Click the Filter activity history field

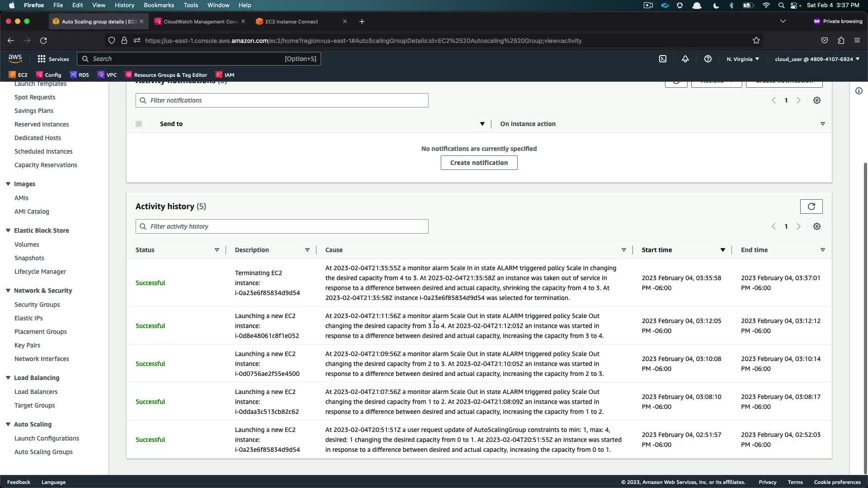pyautogui.click(x=282, y=226)
